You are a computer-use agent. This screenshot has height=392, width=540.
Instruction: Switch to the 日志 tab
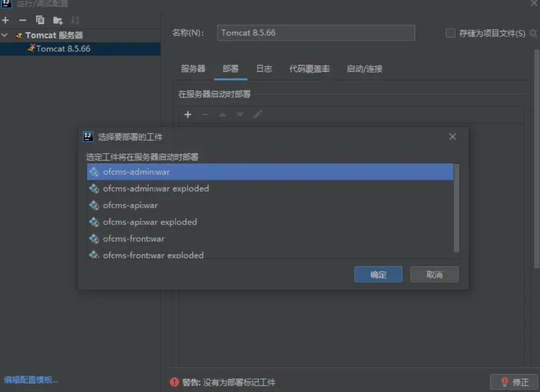point(264,69)
